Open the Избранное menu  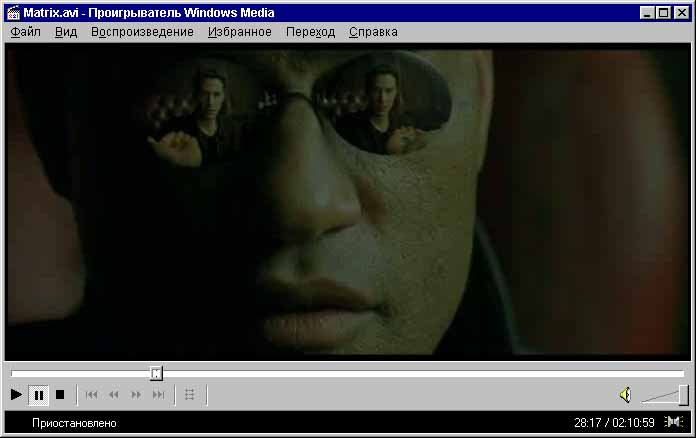click(x=240, y=32)
